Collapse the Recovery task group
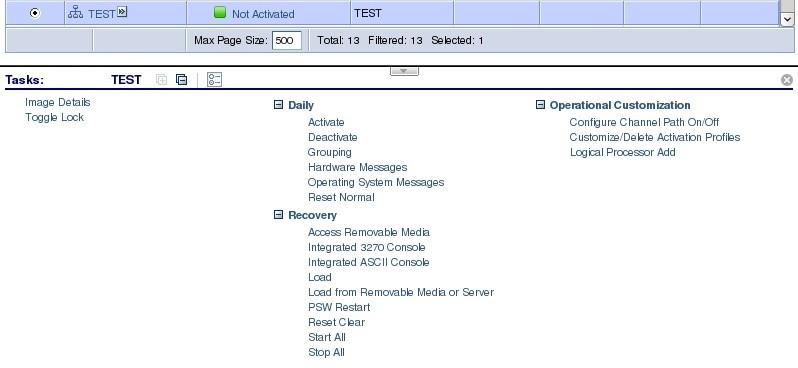 tap(278, 215)
